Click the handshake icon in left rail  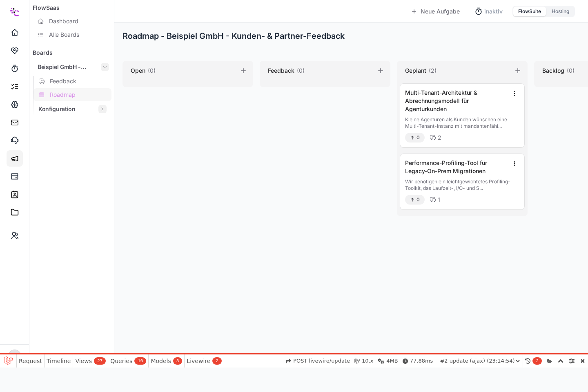tap(15, 50)
